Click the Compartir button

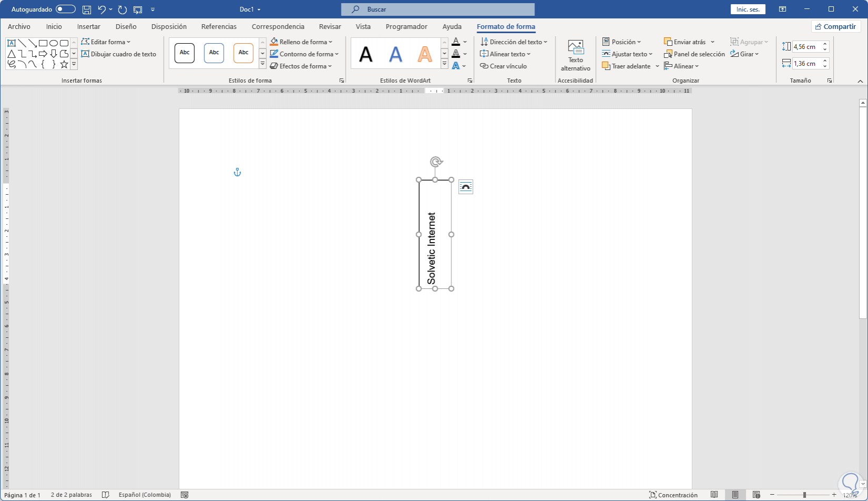click(836, 26)
